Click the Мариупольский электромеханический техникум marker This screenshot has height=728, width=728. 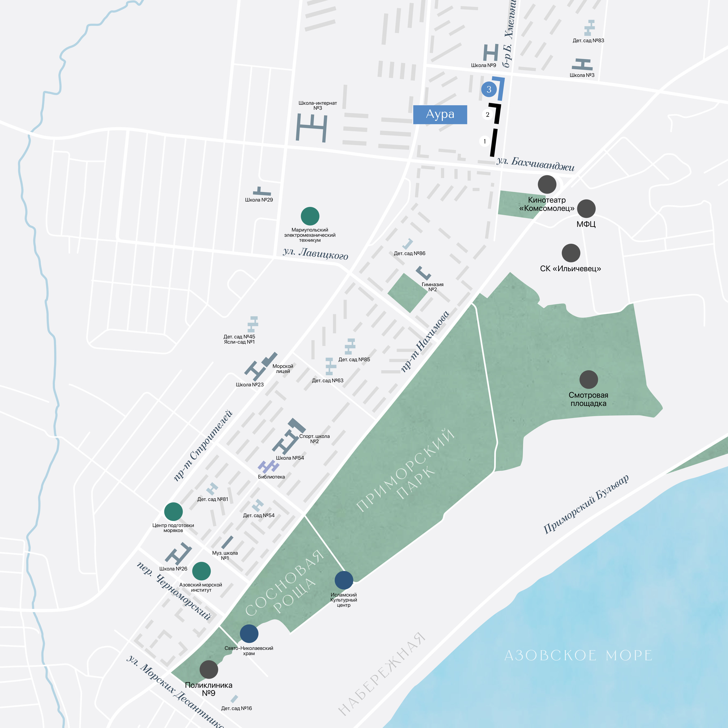(x=310, y=216)
